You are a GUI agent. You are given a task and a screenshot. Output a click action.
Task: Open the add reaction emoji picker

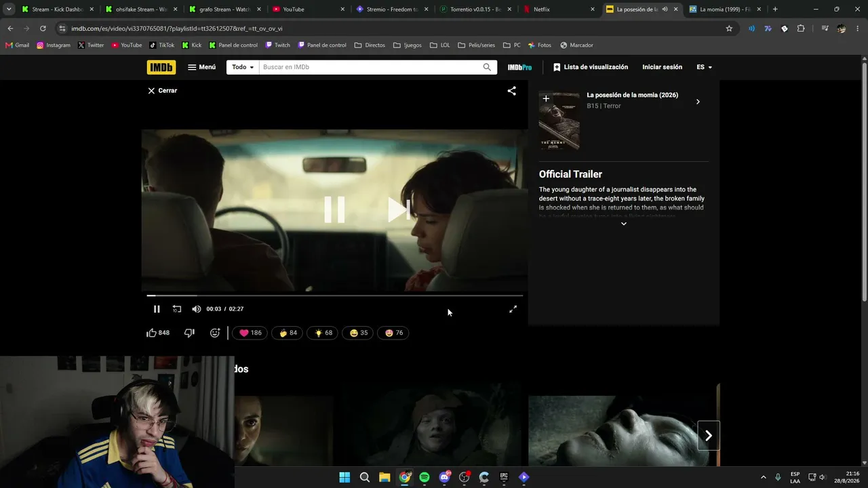coord(215,333)
